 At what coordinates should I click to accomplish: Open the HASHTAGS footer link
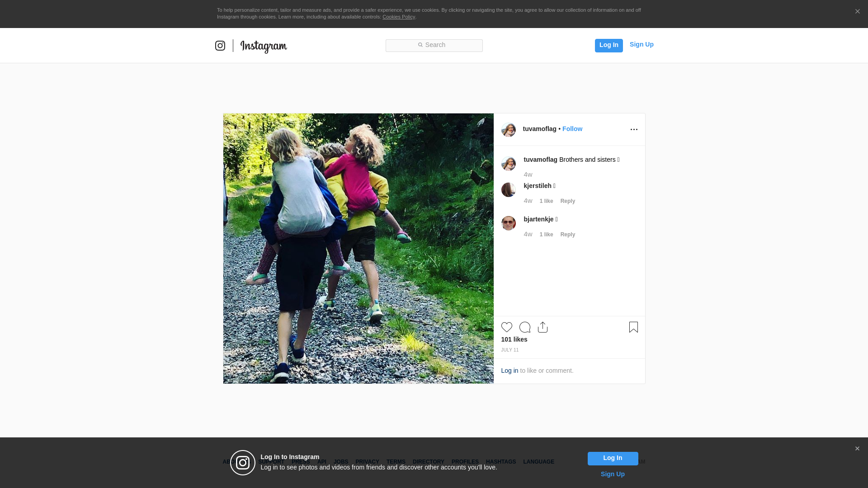(x=500, y=462)
